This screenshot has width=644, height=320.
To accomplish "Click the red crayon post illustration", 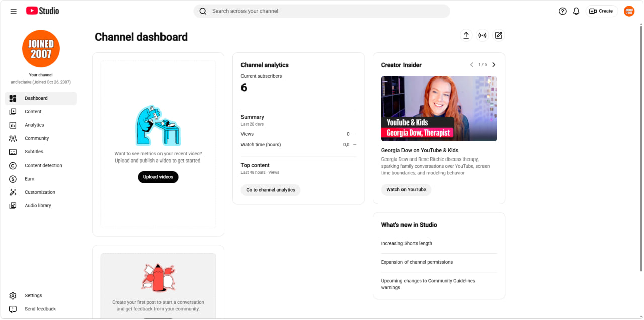I will pyautogui.click(x=158, y=278).
